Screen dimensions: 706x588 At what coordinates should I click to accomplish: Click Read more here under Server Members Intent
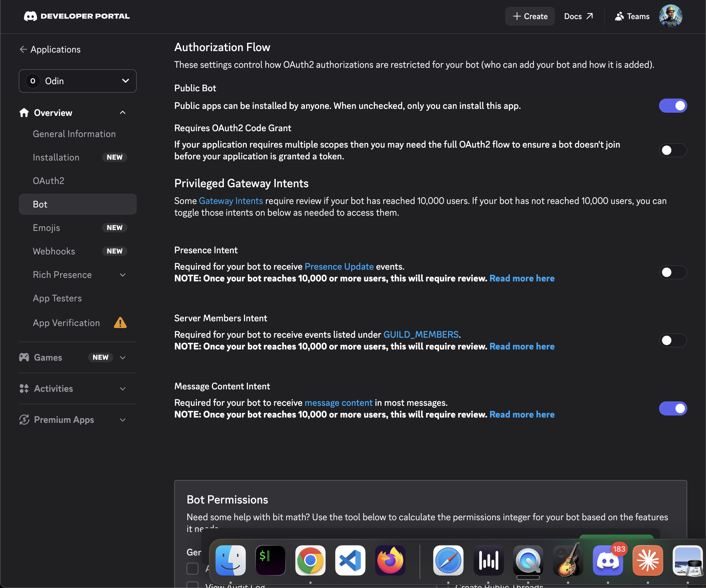coord(522,346)
